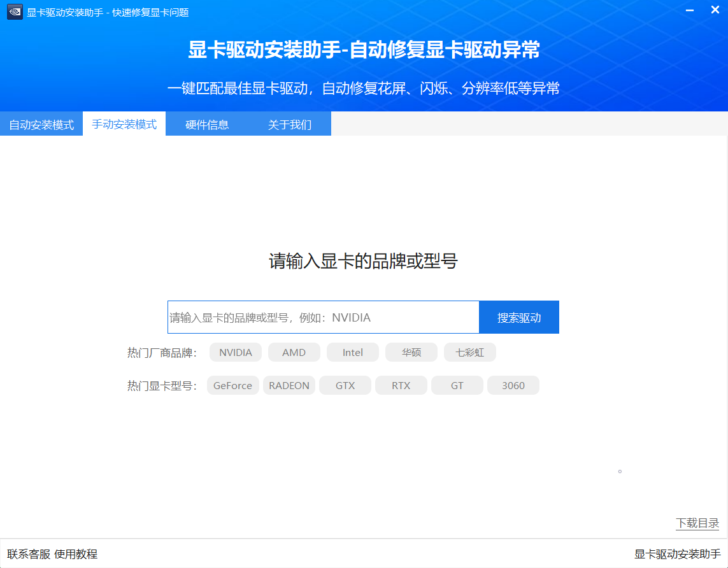Switch to the 自动安装模式 tab
728x568 pixels.
click(x=41, y=124)
